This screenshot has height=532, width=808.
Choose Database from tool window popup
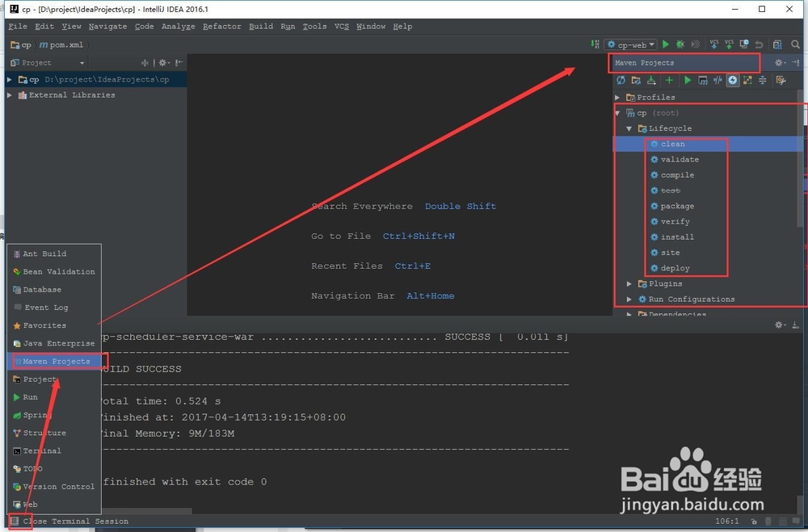coord(55,290)
